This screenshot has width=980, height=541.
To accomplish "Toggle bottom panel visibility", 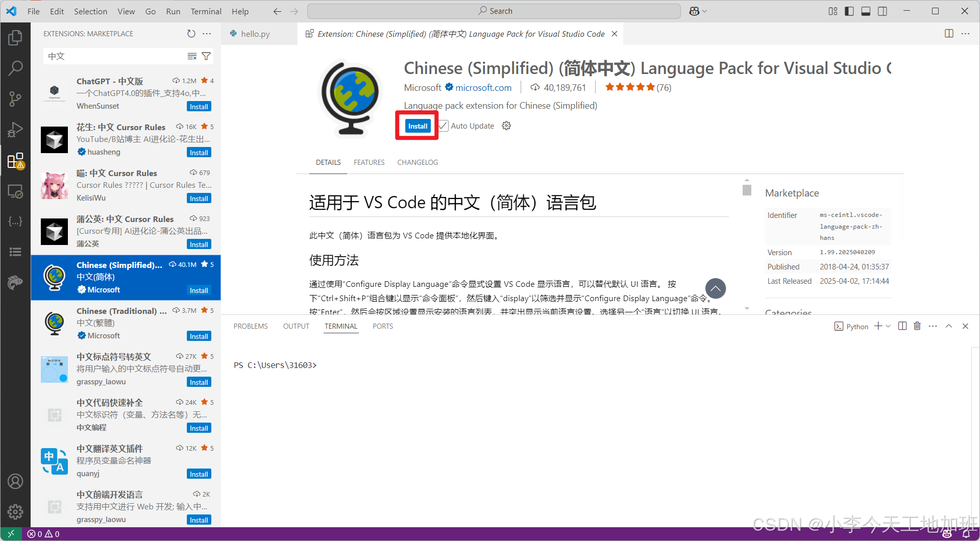I will (866, 11).
